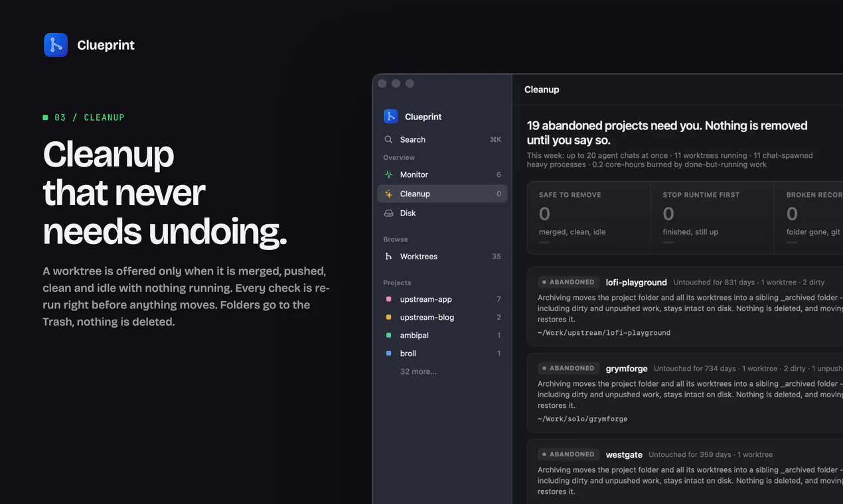The height and width of the screenshot is (504, 843).
Task: Click the Worktrees branch icon
Action: pyautogui.click(x=389, y=257)
